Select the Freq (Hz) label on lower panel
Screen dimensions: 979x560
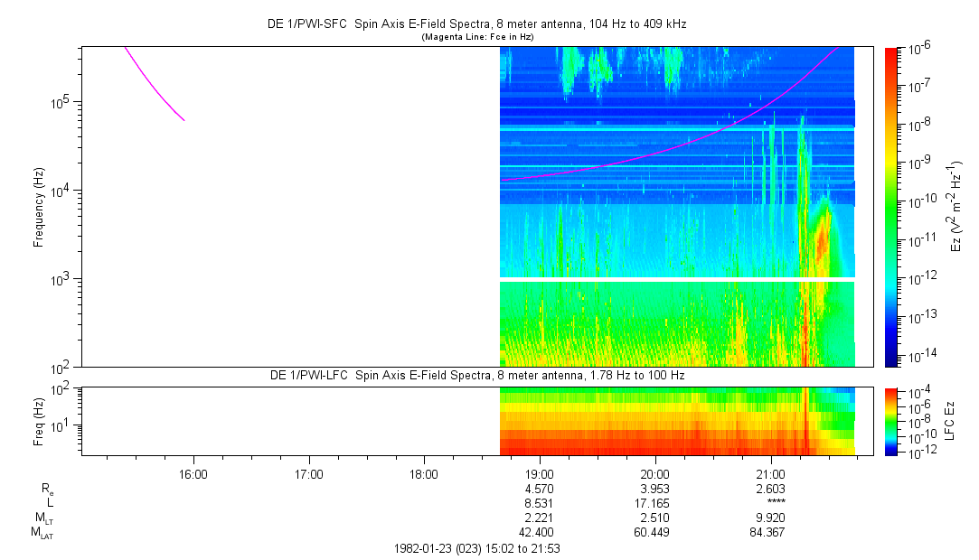(x=39, y=420)
